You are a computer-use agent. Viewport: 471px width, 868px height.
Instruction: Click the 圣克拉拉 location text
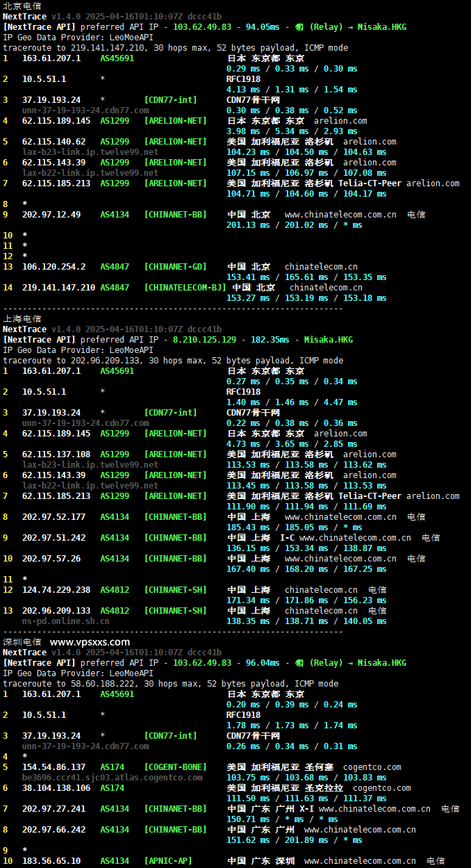[324, 788]
